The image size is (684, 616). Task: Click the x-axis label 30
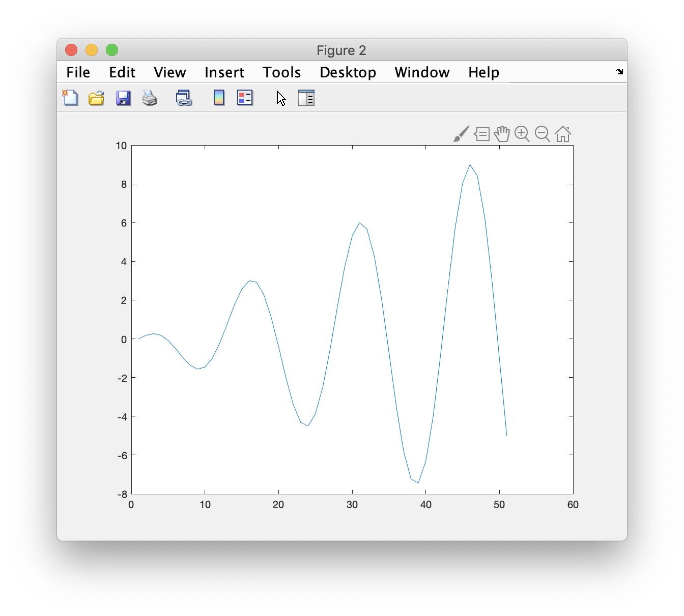coord(352,505)
